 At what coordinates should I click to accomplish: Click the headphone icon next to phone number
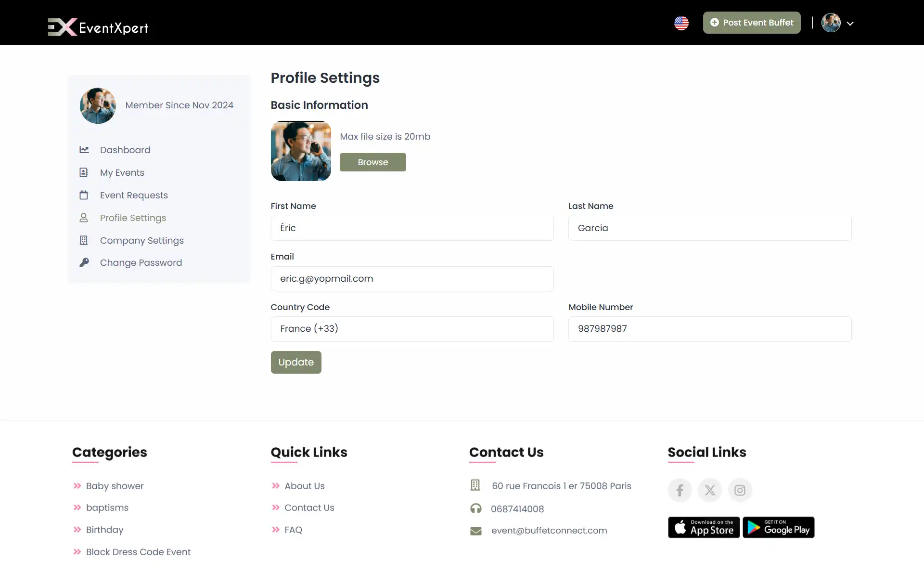475,508
